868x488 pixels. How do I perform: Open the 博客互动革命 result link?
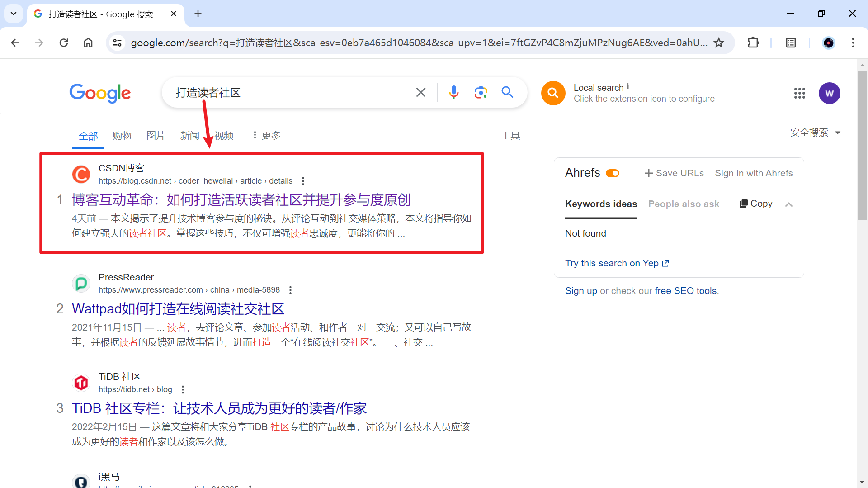click(241, 199)
